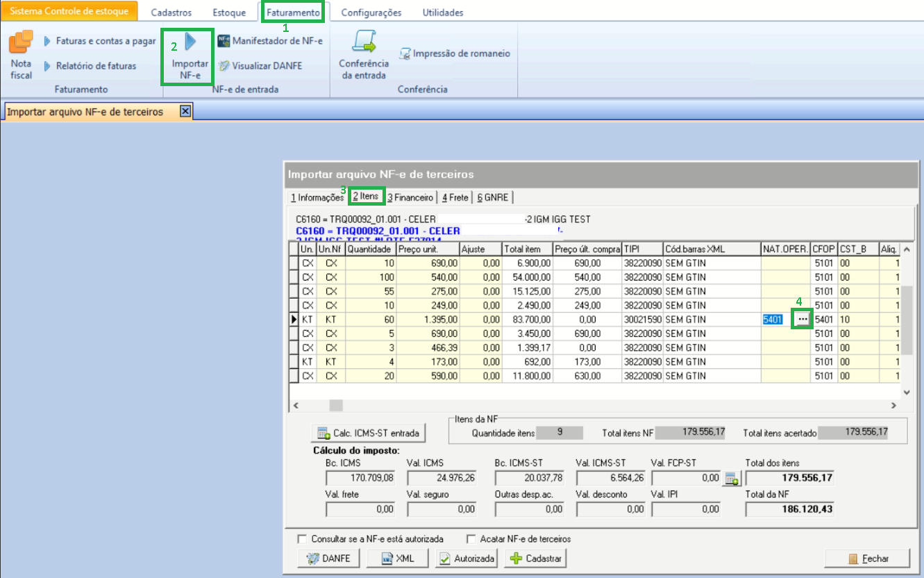
Task: Open NAT.OPER. lookup ellipsis button
Action: pyautogui.click(x=802, y=319)
